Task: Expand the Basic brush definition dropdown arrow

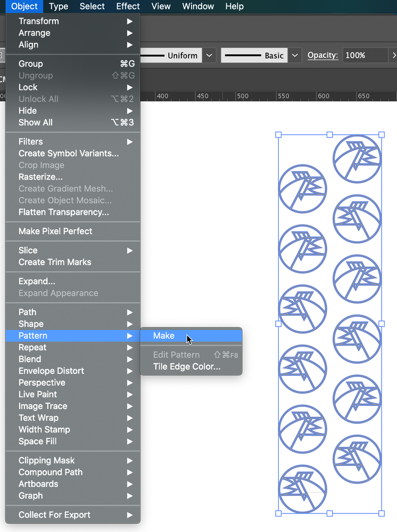Action: (x=295, y=55)
